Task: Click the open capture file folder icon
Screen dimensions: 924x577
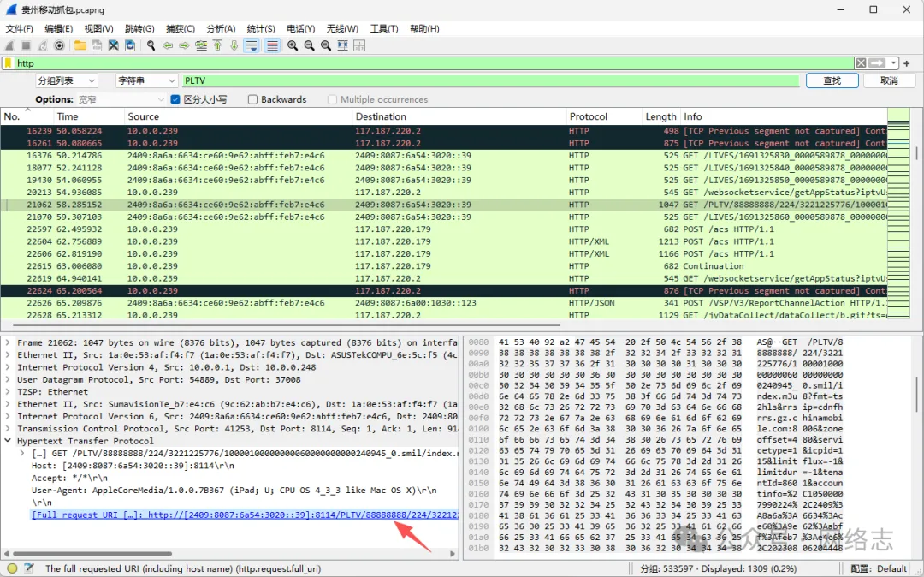Action: tap(80, 45)
